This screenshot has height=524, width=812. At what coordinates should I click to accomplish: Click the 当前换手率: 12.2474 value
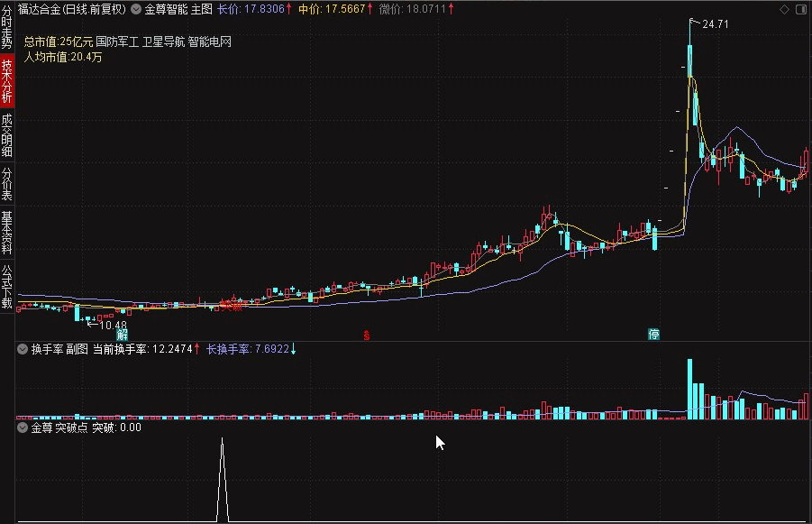click(x=143, y=349)
